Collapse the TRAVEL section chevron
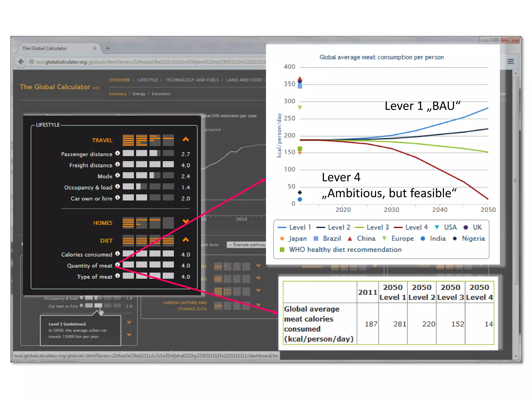Image resolution: width=532 pixels, height=399 pixels. click(186, 139)
